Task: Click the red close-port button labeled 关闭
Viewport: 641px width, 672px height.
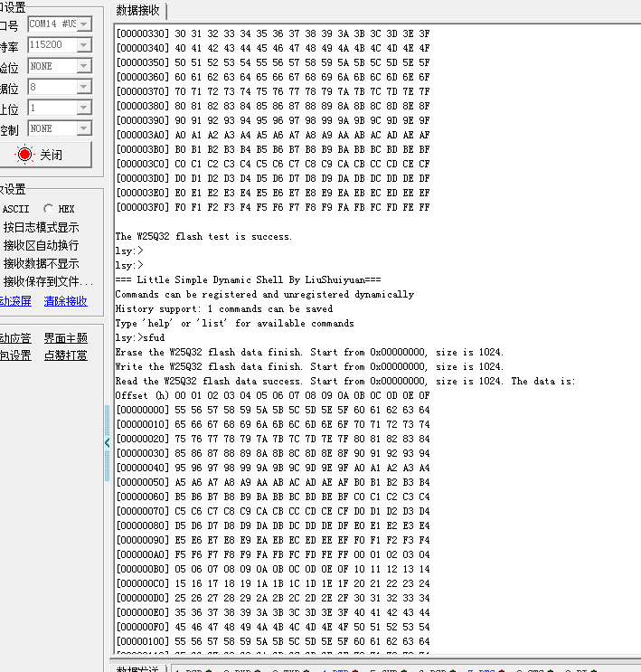Action: click(44, 155)
